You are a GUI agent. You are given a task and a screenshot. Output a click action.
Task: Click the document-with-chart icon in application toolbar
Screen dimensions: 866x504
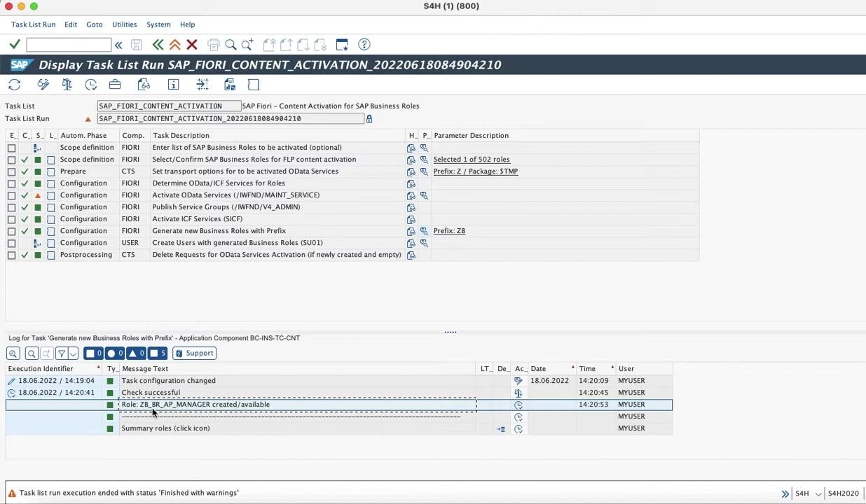[x=230, y=85]
